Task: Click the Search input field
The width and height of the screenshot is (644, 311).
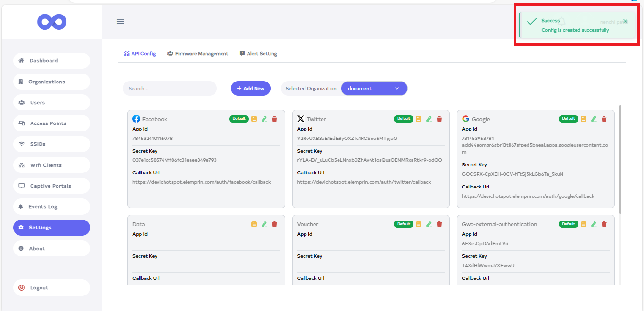Action: click(169, 89)
